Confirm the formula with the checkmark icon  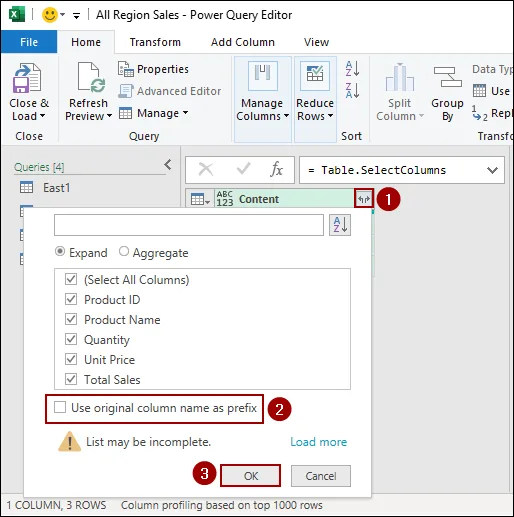click(243, 169)
